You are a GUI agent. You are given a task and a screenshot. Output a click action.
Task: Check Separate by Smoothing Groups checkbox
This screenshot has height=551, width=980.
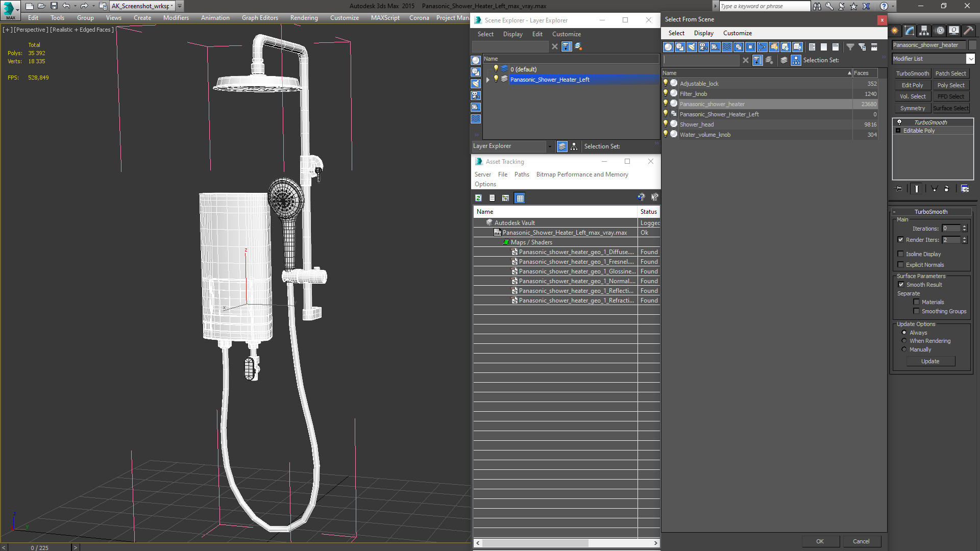coord(916,311)
